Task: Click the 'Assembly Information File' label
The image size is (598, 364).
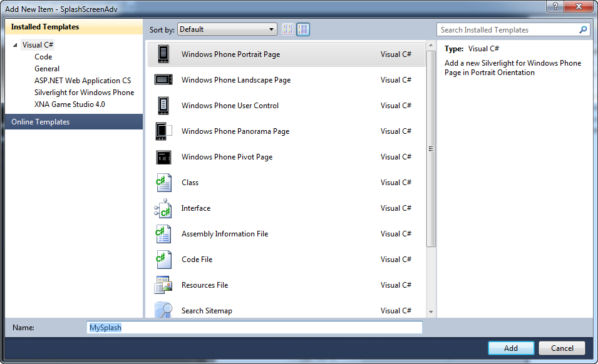Action: pos(225,234)
